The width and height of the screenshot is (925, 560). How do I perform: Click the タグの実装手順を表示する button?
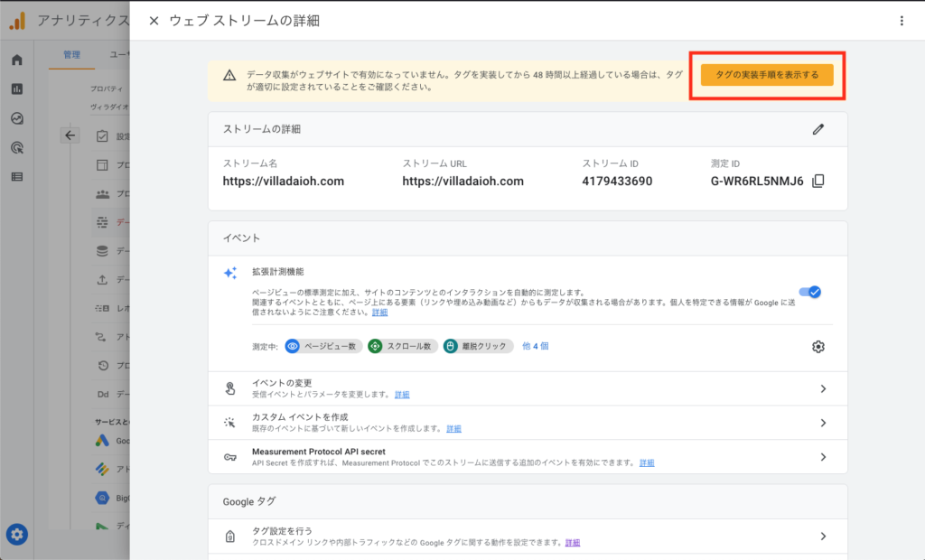(767, 75)
